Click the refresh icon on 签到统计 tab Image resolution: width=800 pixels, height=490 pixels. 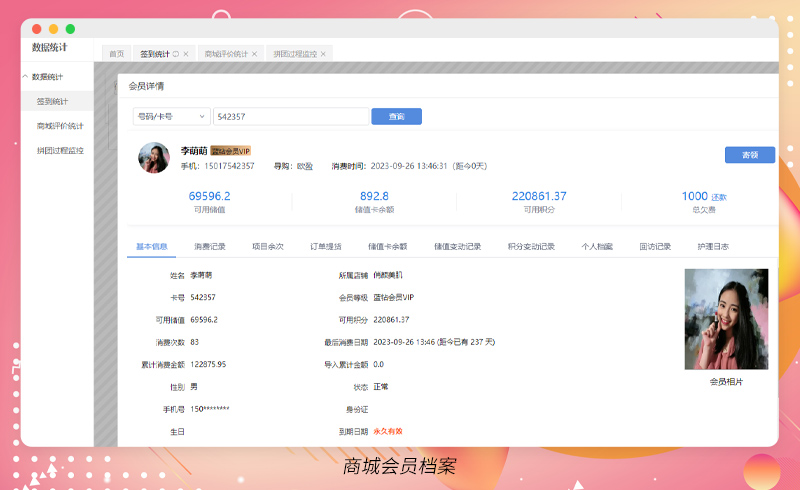(x=176, y=54)
